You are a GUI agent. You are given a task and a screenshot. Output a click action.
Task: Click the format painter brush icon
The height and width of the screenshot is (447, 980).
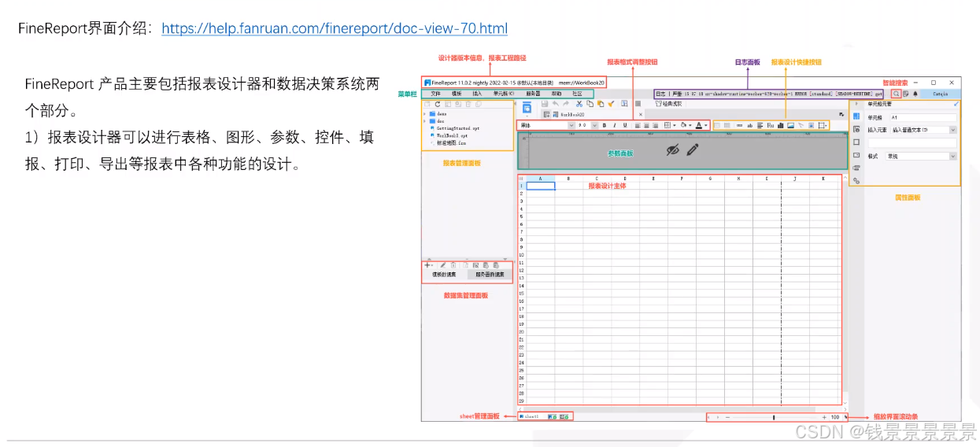611,104
